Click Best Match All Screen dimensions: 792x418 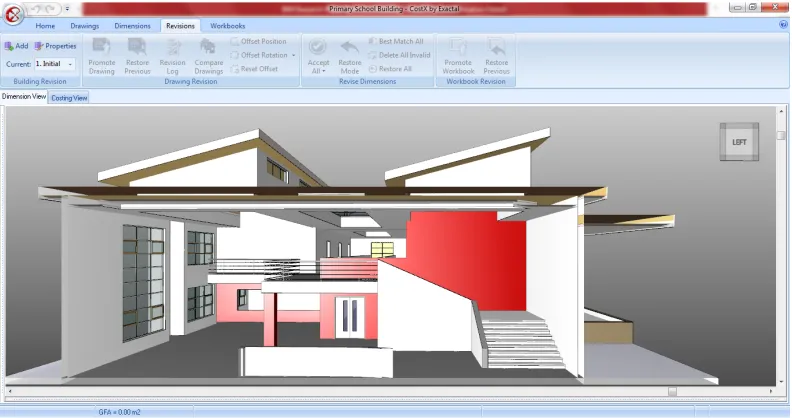pos(396,41)
